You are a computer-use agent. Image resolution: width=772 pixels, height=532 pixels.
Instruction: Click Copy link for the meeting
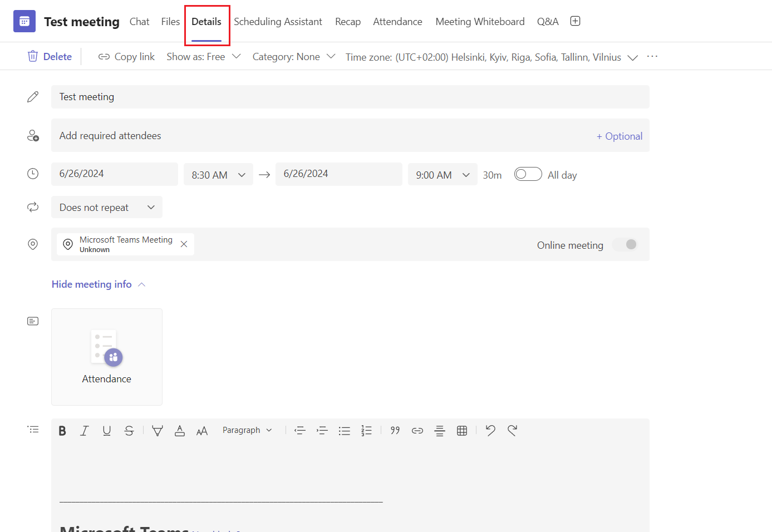point(126,56)
